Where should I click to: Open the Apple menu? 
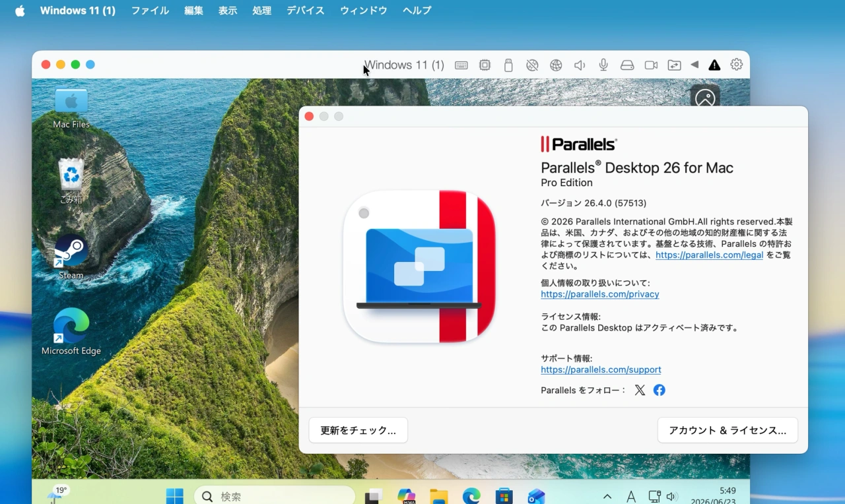tap(20, 11)
